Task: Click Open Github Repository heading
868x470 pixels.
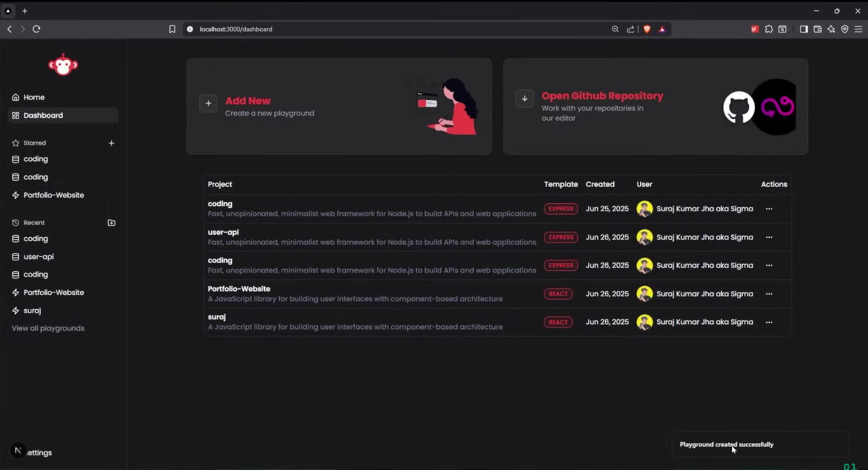Action: pyautogui.click(x=602, y=96)
